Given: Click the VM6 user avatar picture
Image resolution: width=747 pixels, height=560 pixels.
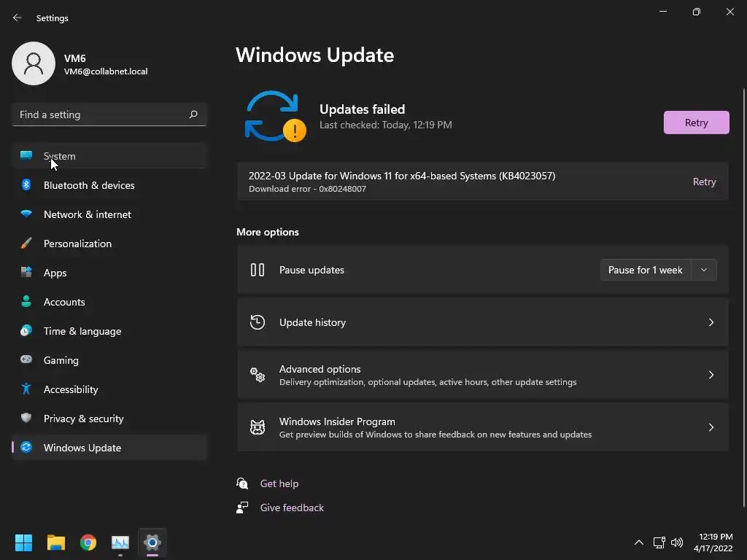Looking at the screenshot, I should click(x=34, y=63).
